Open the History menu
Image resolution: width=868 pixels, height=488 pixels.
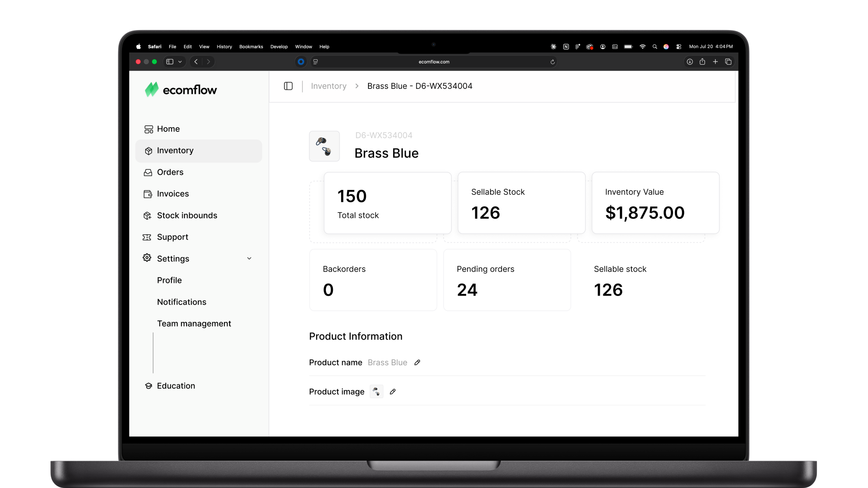[x=224, y=46]
